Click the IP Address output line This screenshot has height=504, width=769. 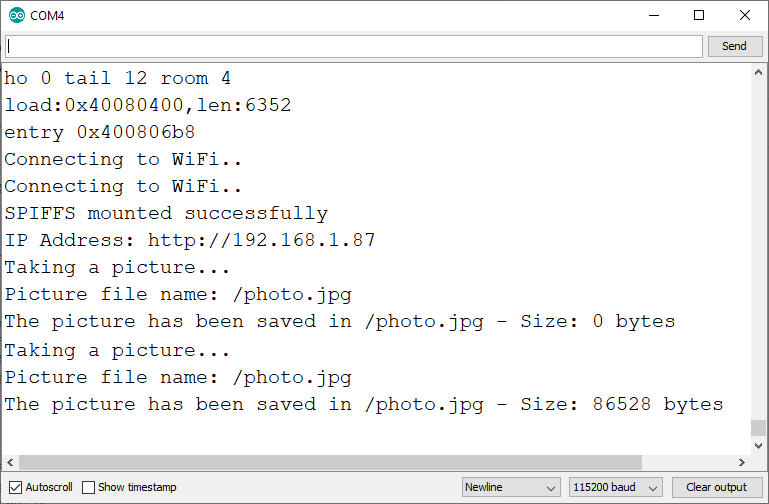tap(190, 240)
